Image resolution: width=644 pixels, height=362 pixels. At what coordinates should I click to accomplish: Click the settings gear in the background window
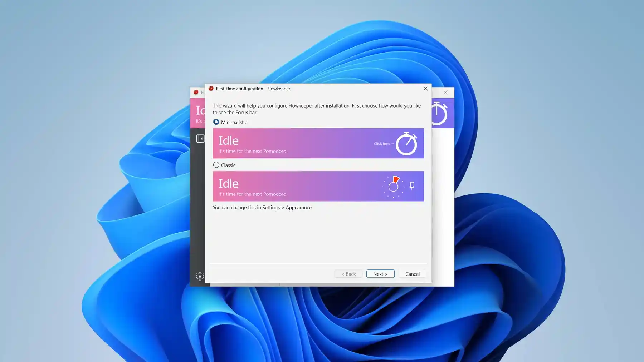click(200, 276)
